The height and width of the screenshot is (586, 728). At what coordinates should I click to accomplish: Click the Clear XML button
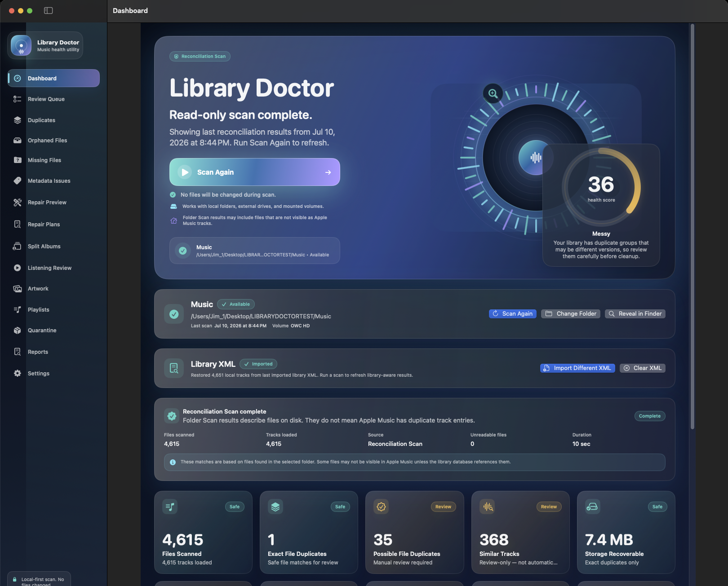(x=643, y=368)
